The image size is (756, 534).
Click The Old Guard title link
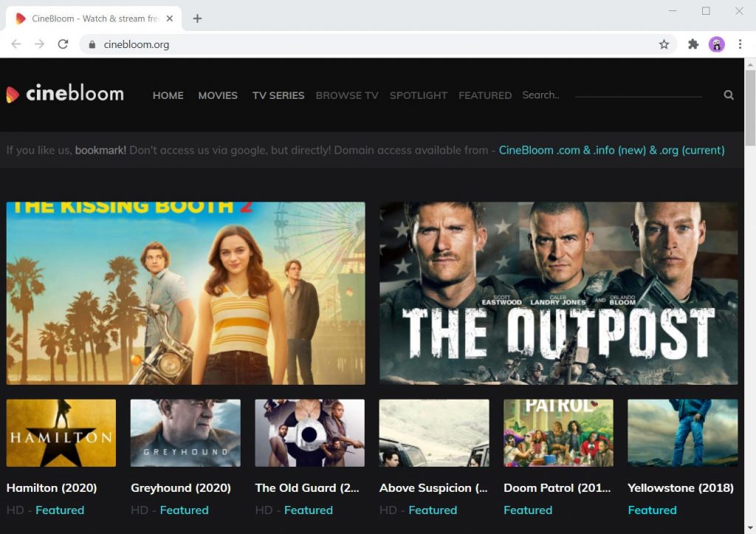(x=307, y=487)
